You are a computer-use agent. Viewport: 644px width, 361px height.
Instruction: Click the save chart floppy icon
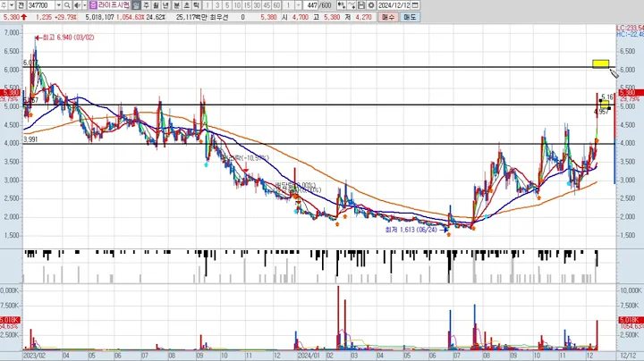[361, 5]
